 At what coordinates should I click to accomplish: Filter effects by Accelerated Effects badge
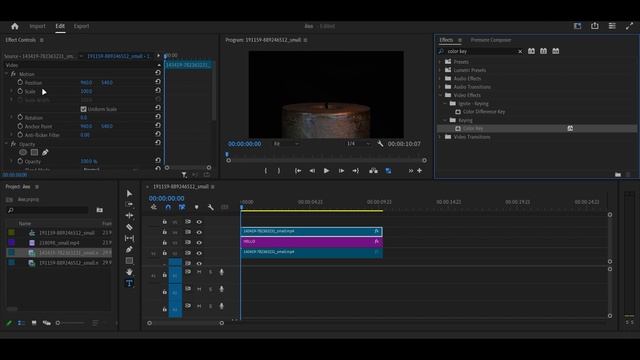tap(531, 51)
